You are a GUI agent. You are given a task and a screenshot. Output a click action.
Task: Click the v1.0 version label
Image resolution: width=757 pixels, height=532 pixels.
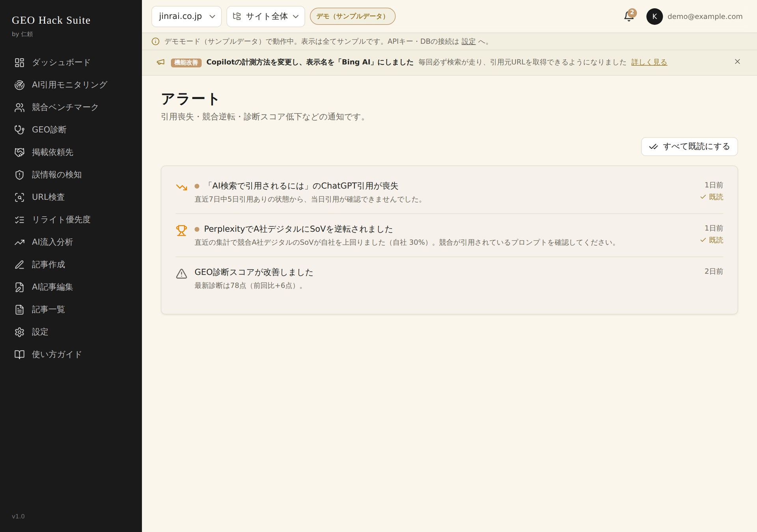tap(18, 516)
